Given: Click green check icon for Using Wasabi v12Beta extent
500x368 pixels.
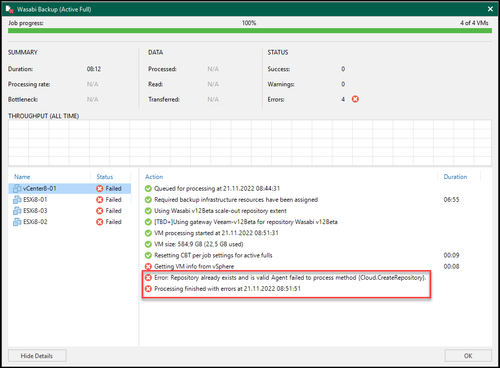Looking at the screenshot, I should [x=148, y=211].
